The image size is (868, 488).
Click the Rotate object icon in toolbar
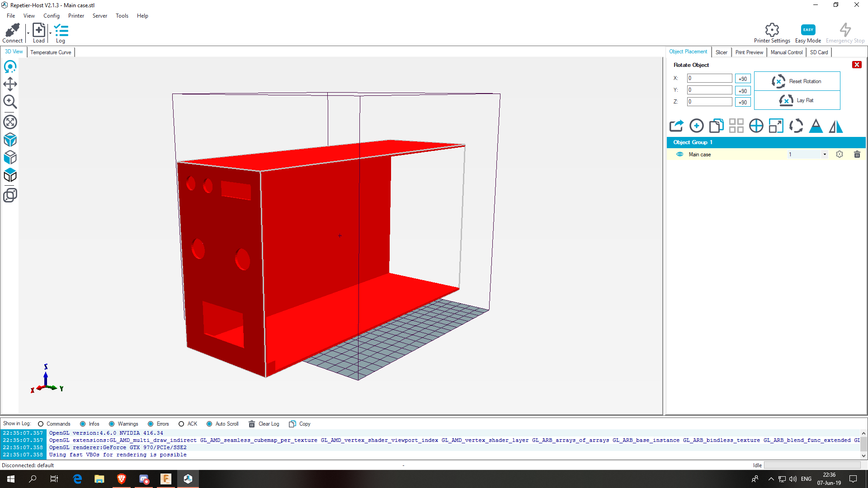796,126
